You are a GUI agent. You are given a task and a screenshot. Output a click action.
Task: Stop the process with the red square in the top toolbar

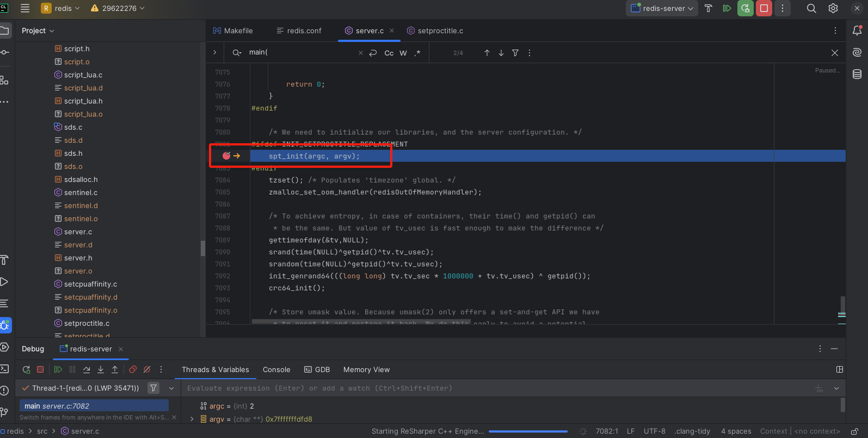pos(764,8)
